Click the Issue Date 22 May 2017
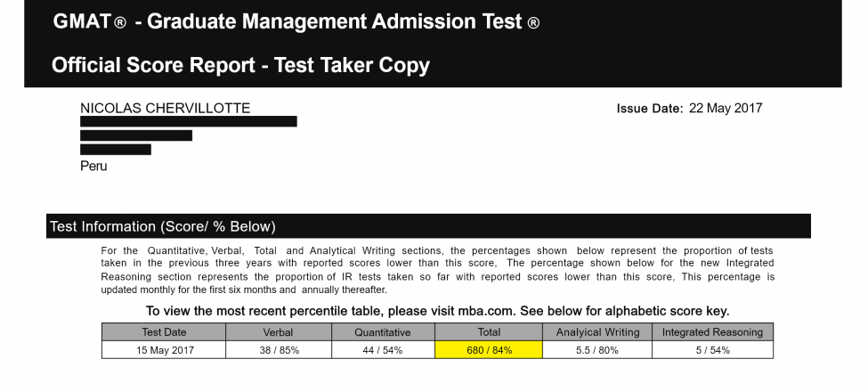868x392 pixels. (689, 109)
